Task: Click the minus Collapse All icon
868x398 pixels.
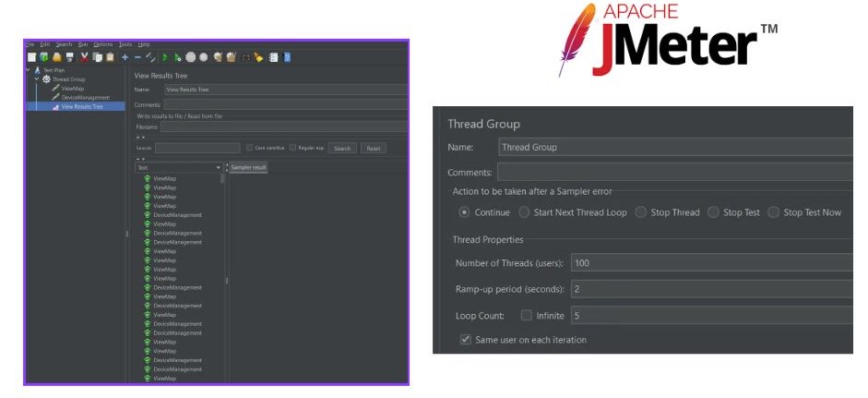Action: click(137, 57)
